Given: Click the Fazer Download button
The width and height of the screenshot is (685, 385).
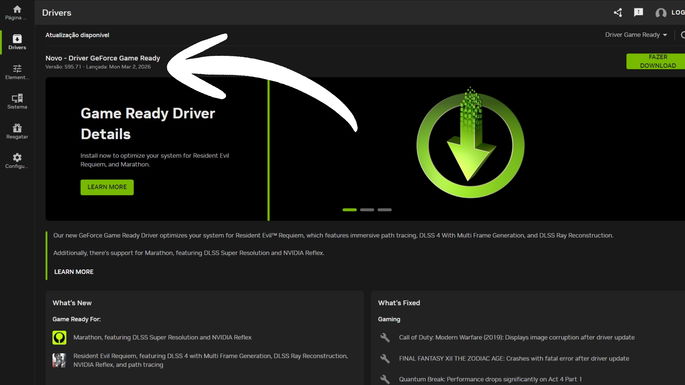Looking at the screenshot, I should tap(655, 61).
